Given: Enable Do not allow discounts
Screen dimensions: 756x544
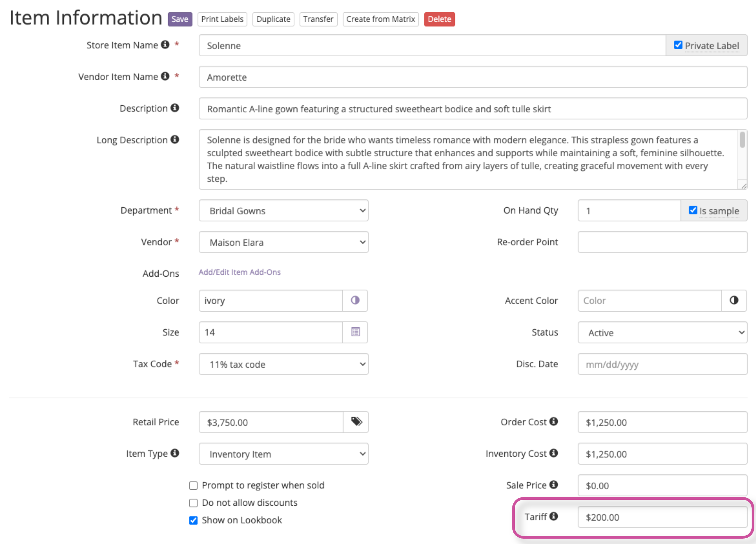Looking at the screenshot, I should pos(193,503).
